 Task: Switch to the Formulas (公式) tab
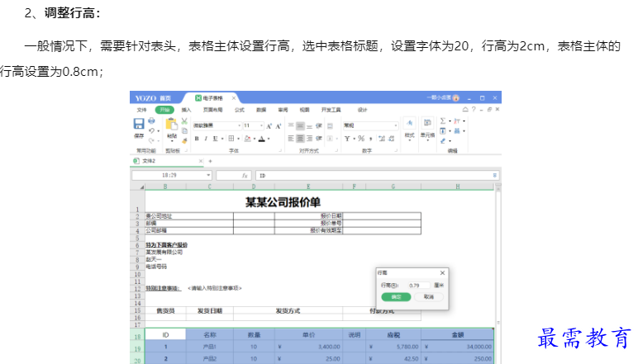point(240,110)
